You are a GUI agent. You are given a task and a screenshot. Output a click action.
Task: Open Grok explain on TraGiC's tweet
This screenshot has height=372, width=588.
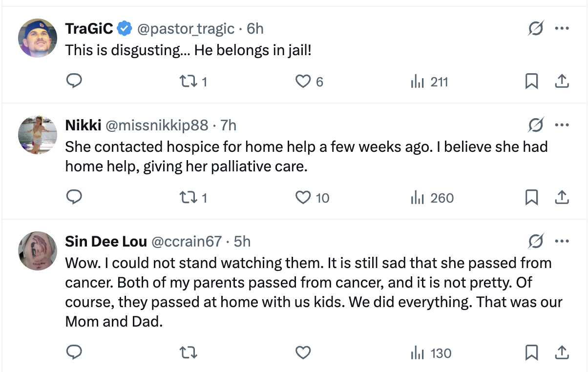(536, 29)
